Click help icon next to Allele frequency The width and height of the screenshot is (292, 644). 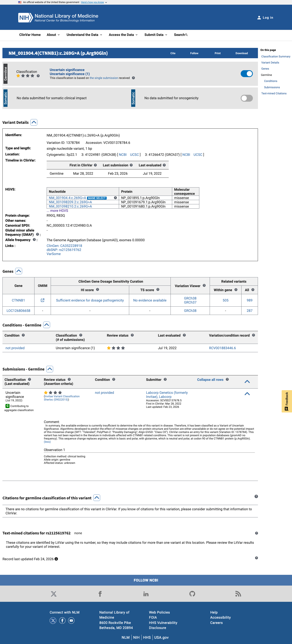(x=34, y=239)
